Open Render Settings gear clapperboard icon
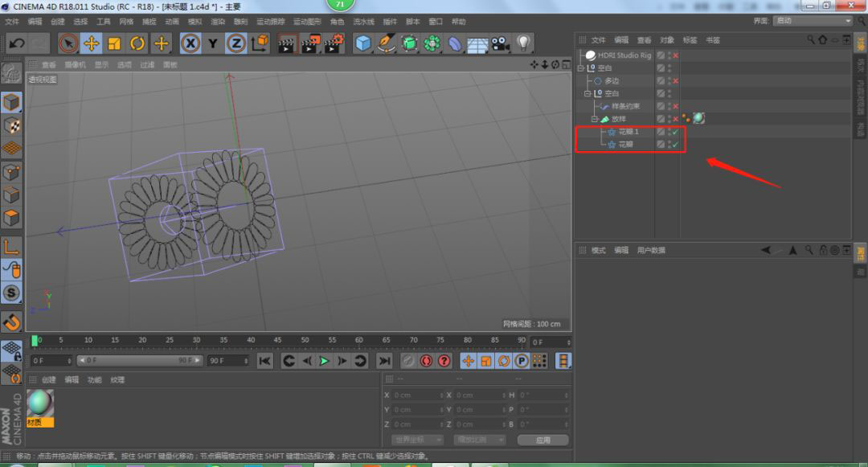This screenshot has width=868, height=467. point(334,43)
